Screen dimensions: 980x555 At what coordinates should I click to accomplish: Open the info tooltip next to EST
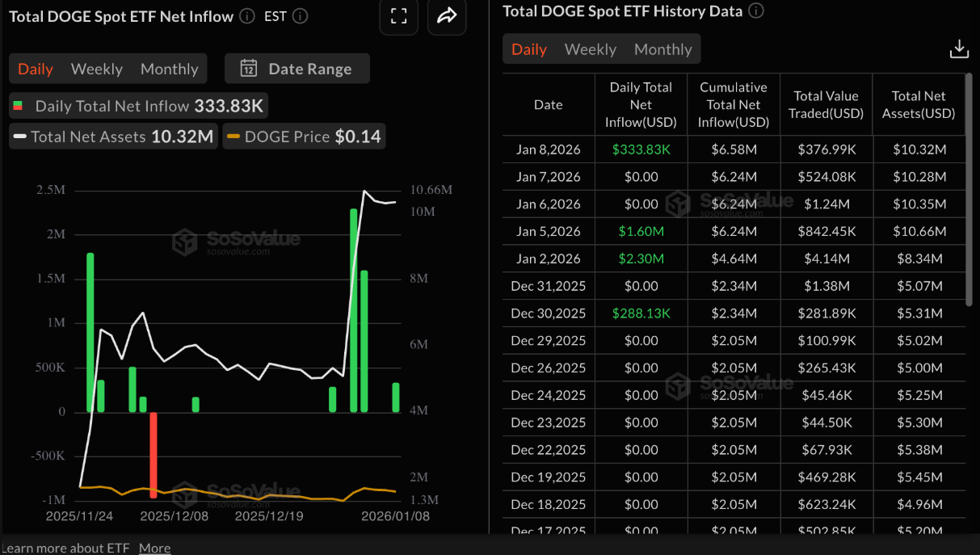pyautogui.click(x=298, y=16)
